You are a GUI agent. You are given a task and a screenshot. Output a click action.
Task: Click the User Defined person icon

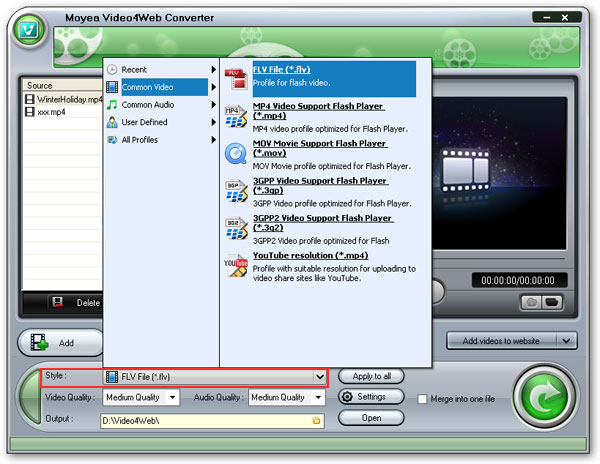[x=112, y=122]
